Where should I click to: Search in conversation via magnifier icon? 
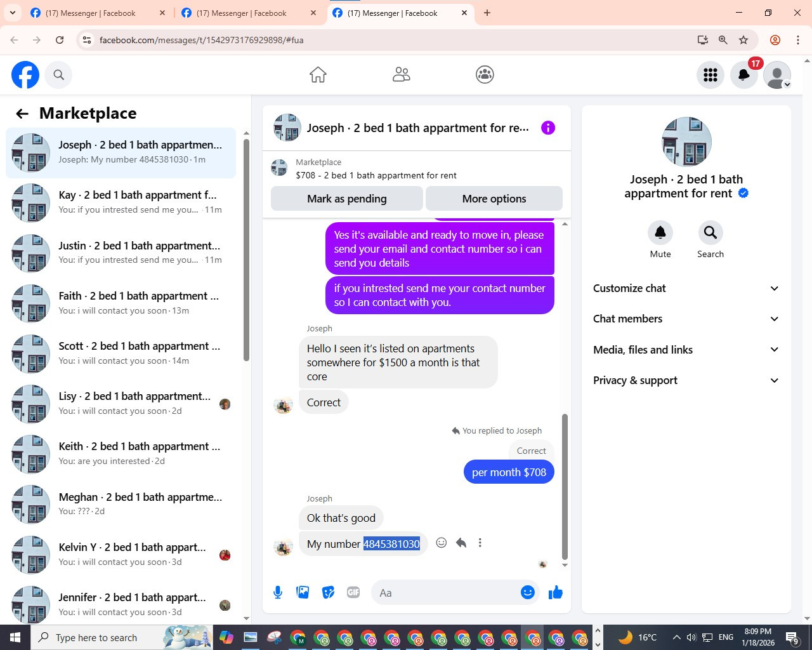pyautogui.click(x=710, y=233)
